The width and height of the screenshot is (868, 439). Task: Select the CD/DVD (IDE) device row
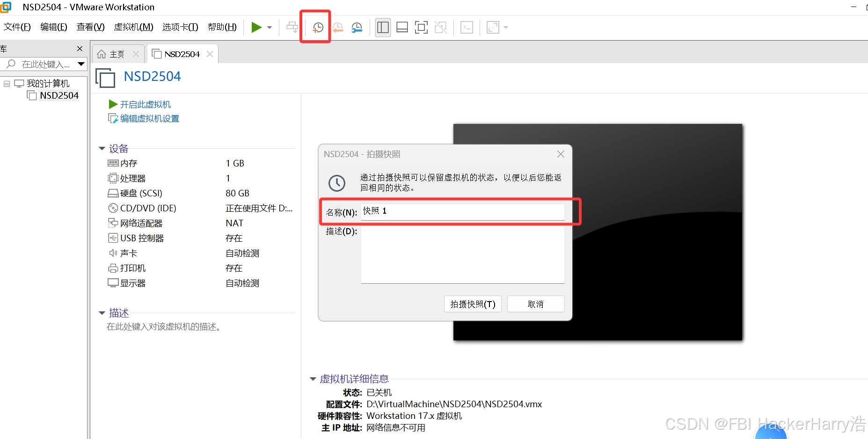tap(200, 208)
